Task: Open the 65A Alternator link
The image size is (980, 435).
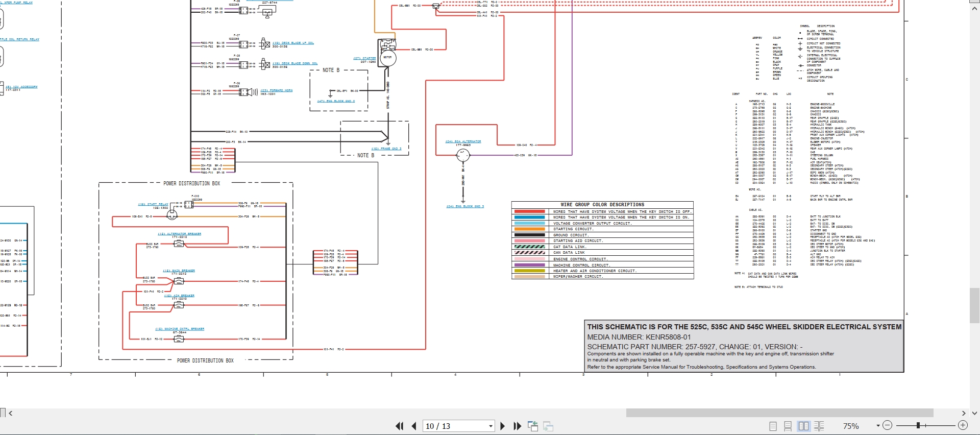Action: click(463, 141)
